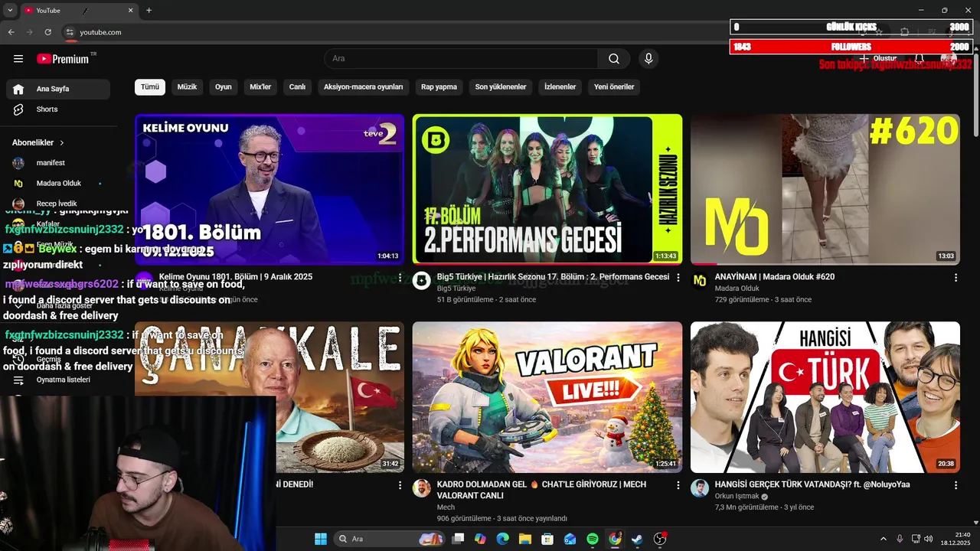Open Microsoft Edge from the taskbar
The width and height of the screenshot is (980, 551).
pyautogui.click(x=502, y=539)
